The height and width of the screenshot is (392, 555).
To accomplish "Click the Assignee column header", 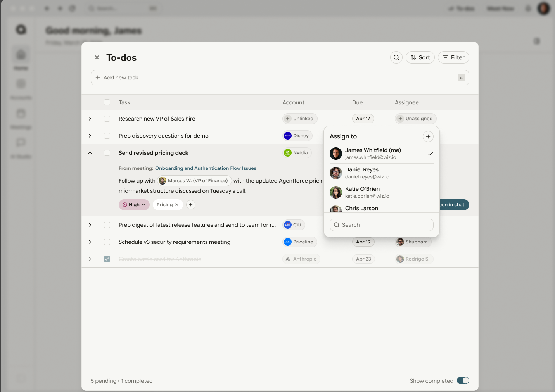I will [x=406, y=102].
